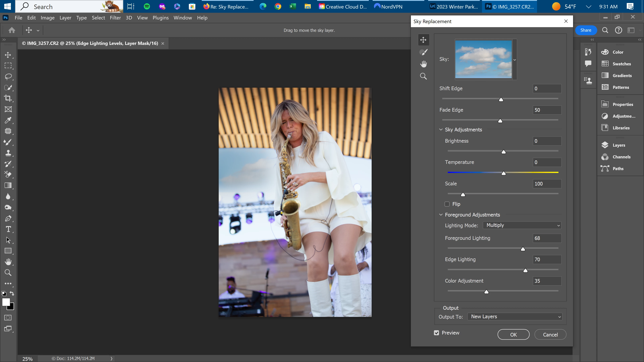Viewport: 644px width, 362px height.
Task: Open the Spotify taskbar icon
Action: tap(147, 7)
